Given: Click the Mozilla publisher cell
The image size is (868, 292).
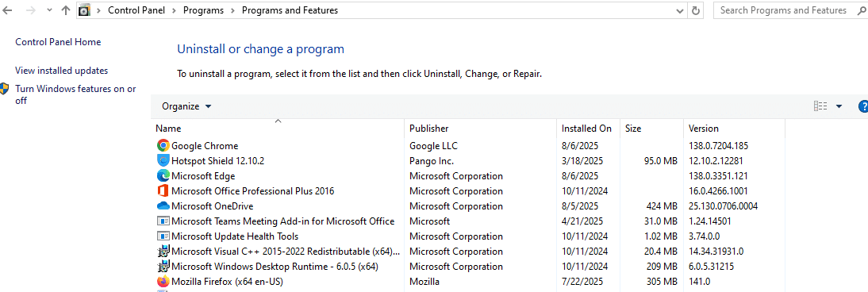Looking at the screenshot, I should (x=424, y=282).
